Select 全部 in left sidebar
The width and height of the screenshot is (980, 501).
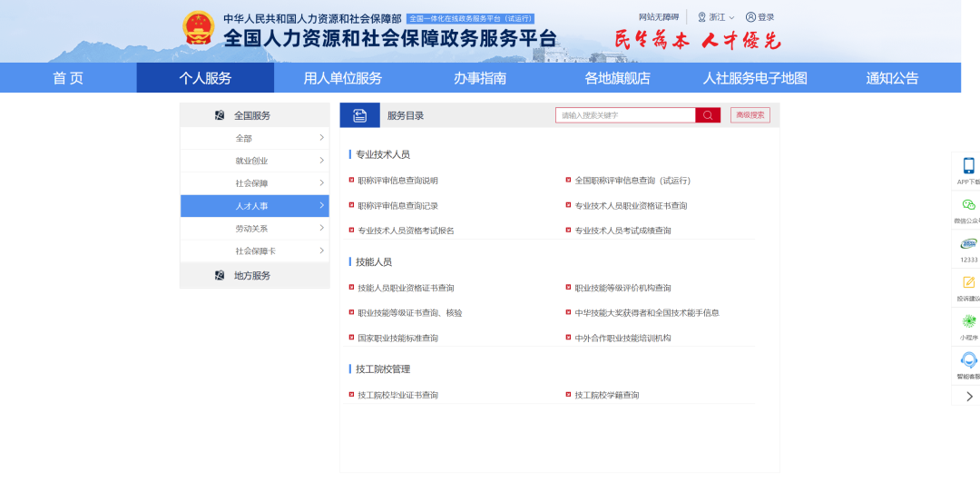point(255,138)
